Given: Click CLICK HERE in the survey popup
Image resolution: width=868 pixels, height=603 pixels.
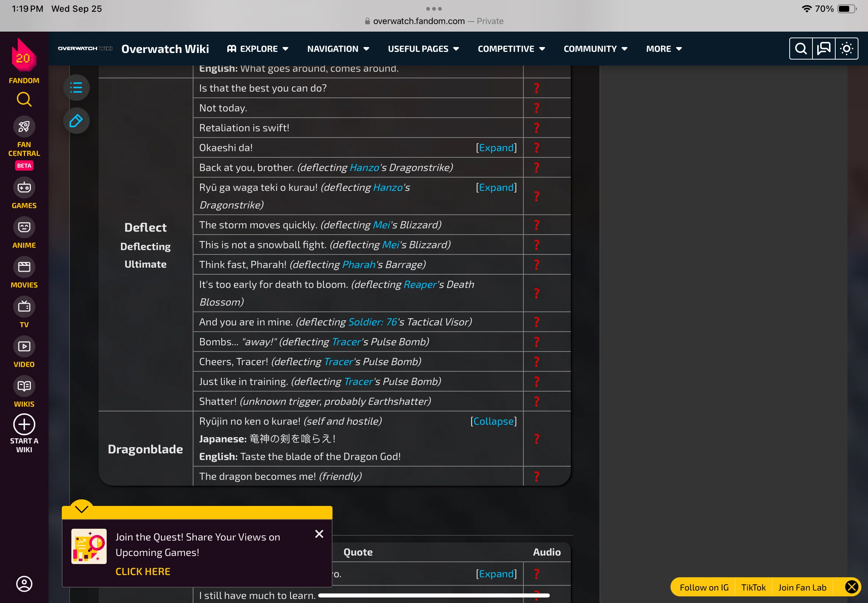Looking at the screenshot, I should [x=143, y=572].
